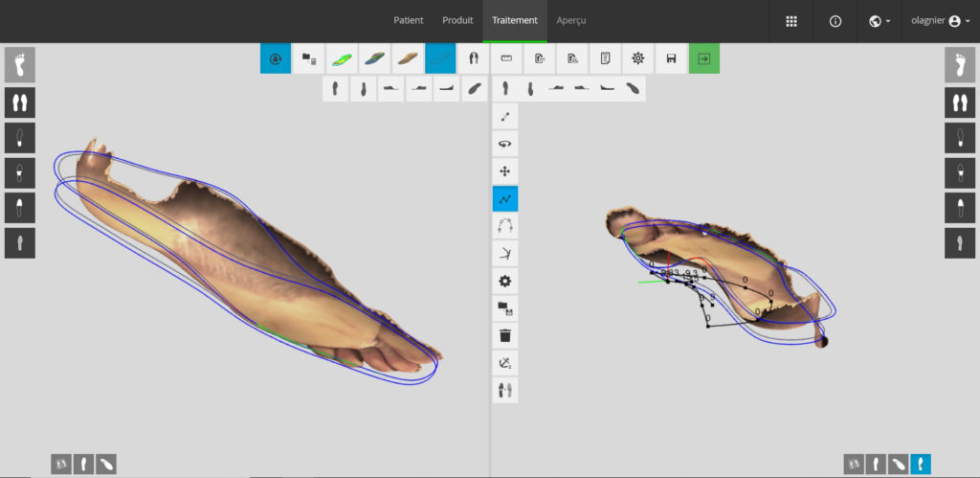The height and width of the screenshot is (478, 980).
Task: Click the rotate tool icon
Action: click(505, 144)
